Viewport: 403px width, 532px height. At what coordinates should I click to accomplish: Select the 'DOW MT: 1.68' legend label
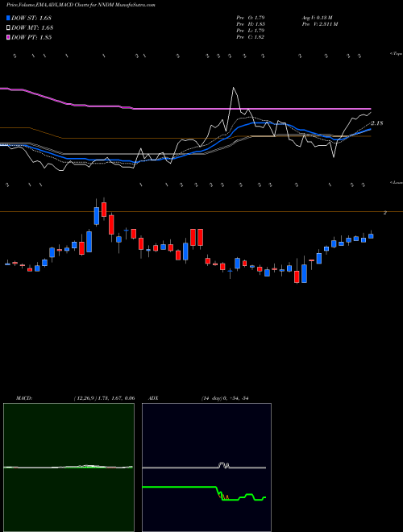click(x=32, y=27)
